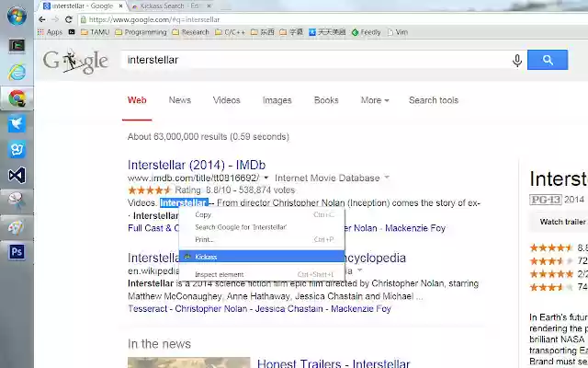Choose Inspect element in context menu
588x368 pixels.
261,274
